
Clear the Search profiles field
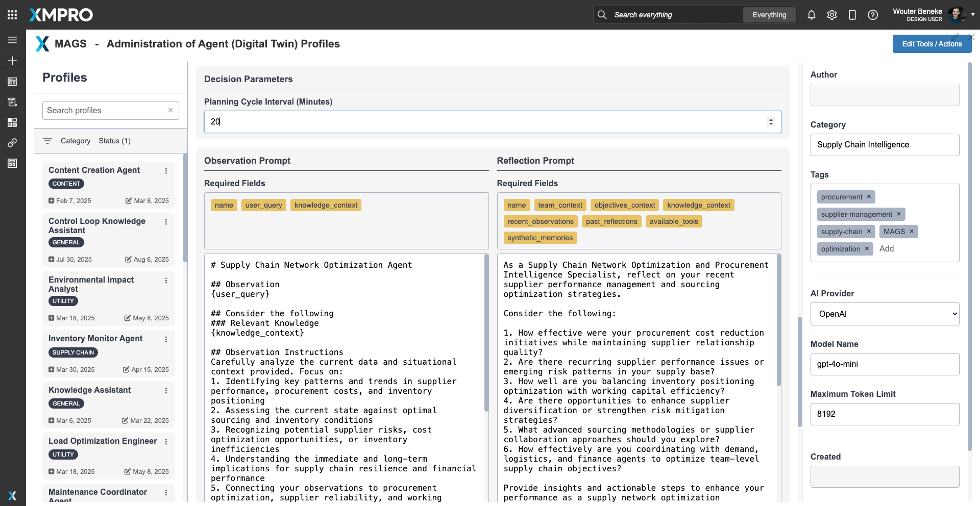tap(170, 110)
